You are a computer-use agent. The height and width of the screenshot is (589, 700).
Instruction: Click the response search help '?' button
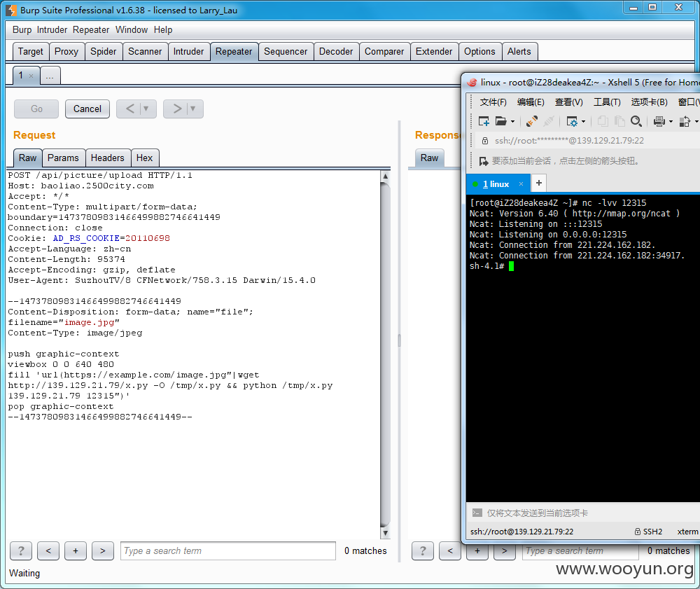(423, 550)
